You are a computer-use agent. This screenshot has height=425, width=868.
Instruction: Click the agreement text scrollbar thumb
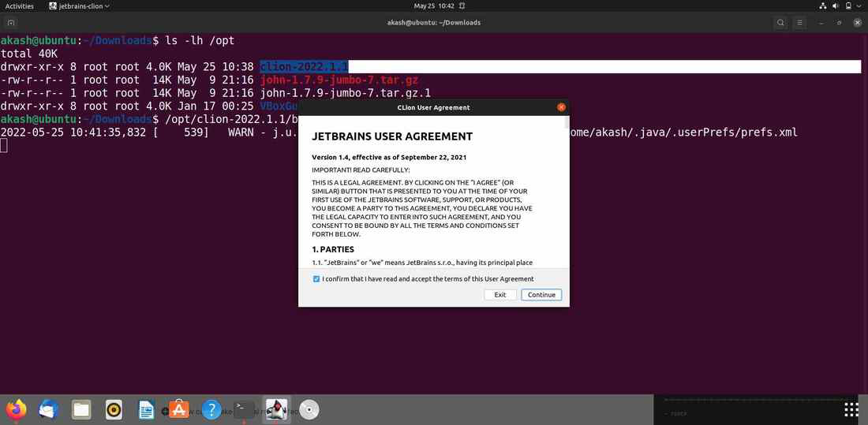tap(566, 122)
